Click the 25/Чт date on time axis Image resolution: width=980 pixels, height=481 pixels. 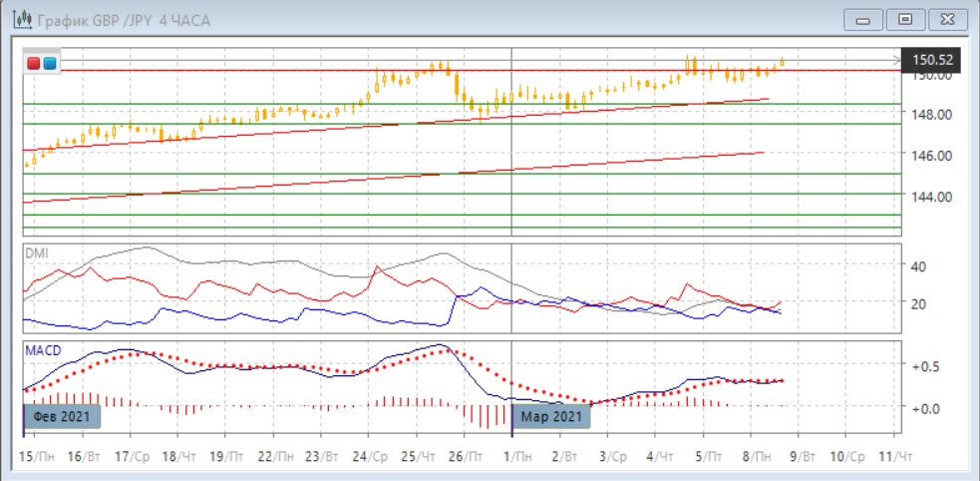[x=420, y=455]
